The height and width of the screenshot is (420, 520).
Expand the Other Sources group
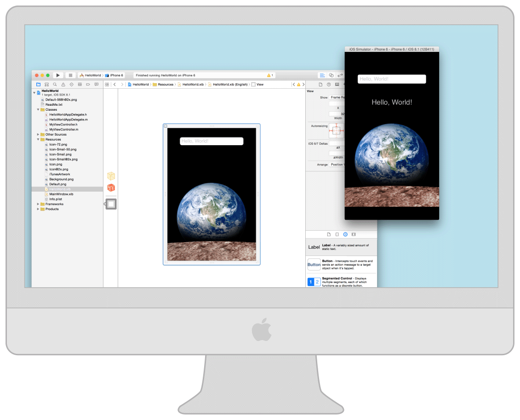[39, 134]
